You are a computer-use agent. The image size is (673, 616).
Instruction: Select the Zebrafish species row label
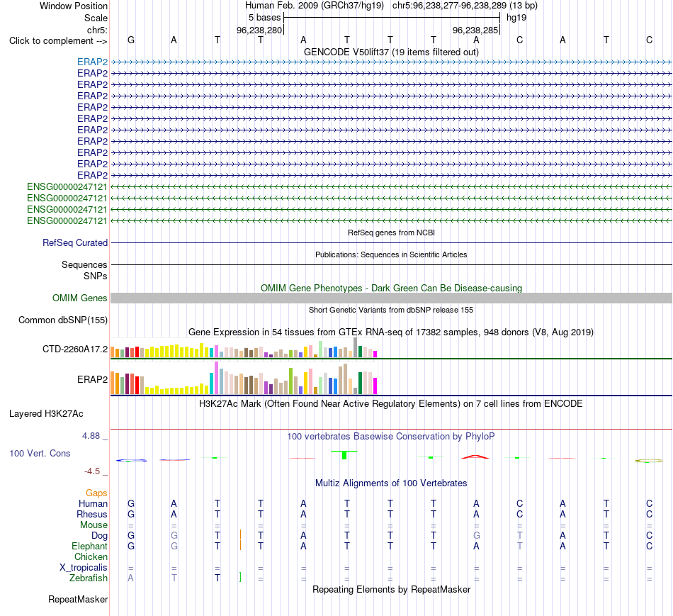[x=89, y=578]
